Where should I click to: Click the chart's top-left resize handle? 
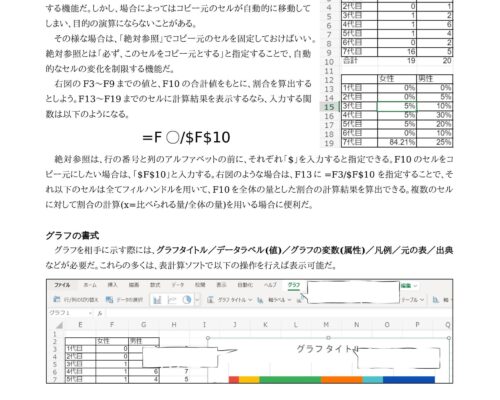[x=208, y=338]
